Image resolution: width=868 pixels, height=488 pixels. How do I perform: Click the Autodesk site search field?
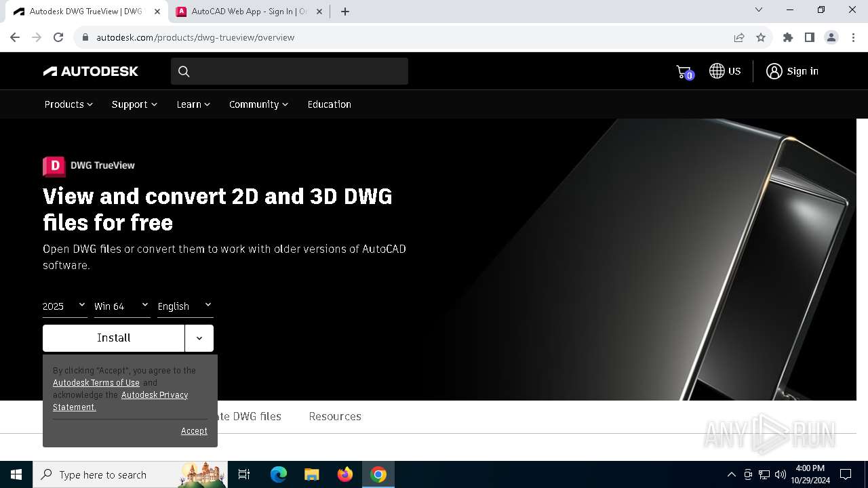[x=290, y=71]
